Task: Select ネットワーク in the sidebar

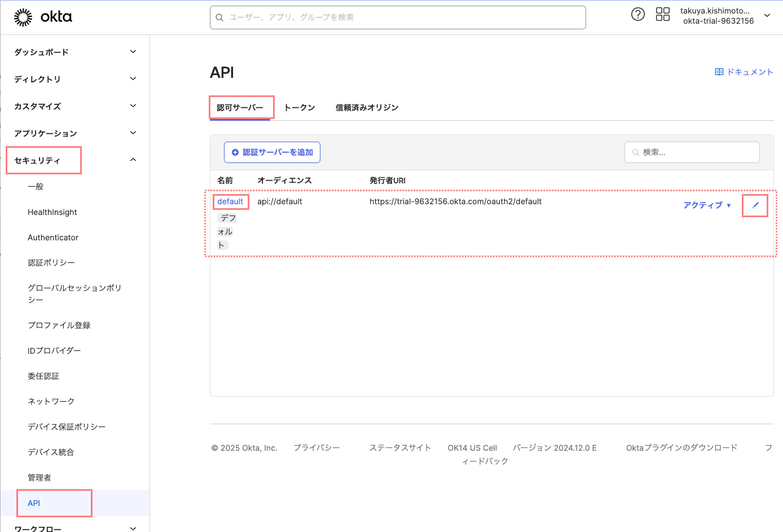Action: point(51,402)
